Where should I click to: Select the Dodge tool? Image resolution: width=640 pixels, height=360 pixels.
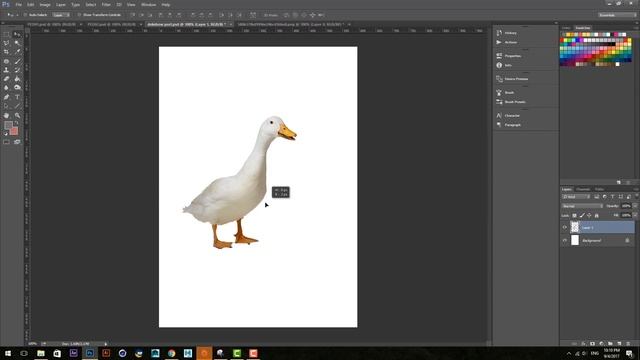(17, 88)
